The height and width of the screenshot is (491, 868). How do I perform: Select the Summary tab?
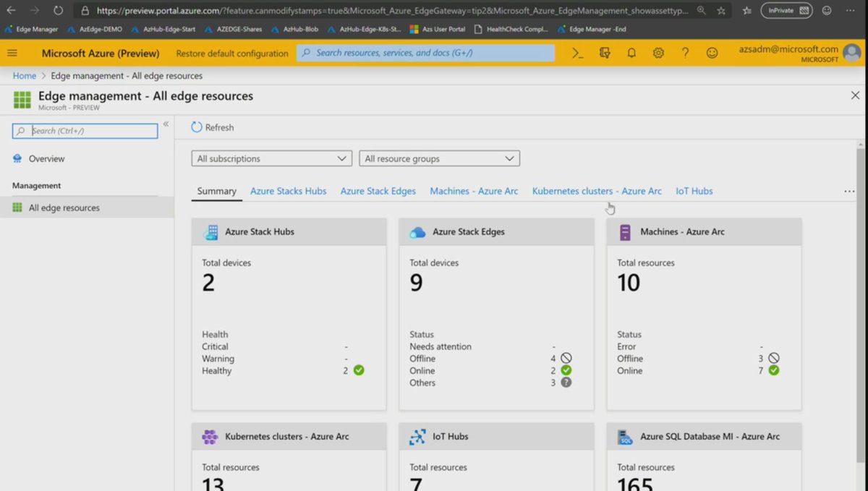click(x=216, y=191)
